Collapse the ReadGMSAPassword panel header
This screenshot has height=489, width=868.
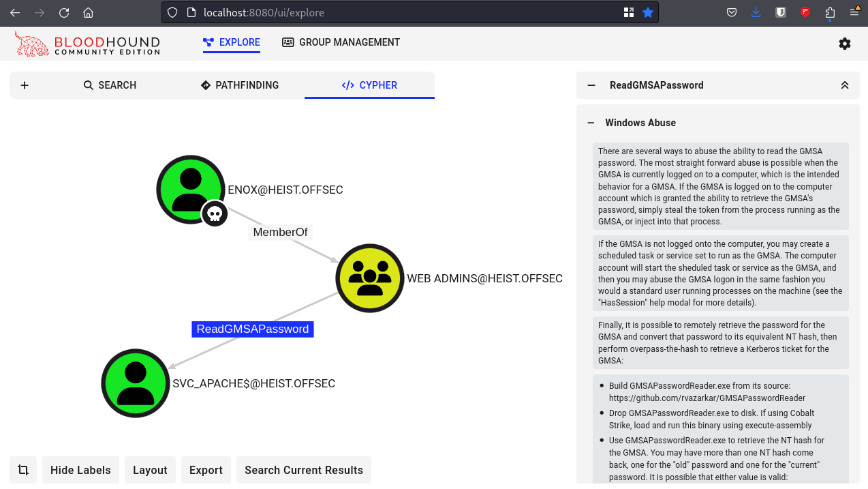coord(591,85)
